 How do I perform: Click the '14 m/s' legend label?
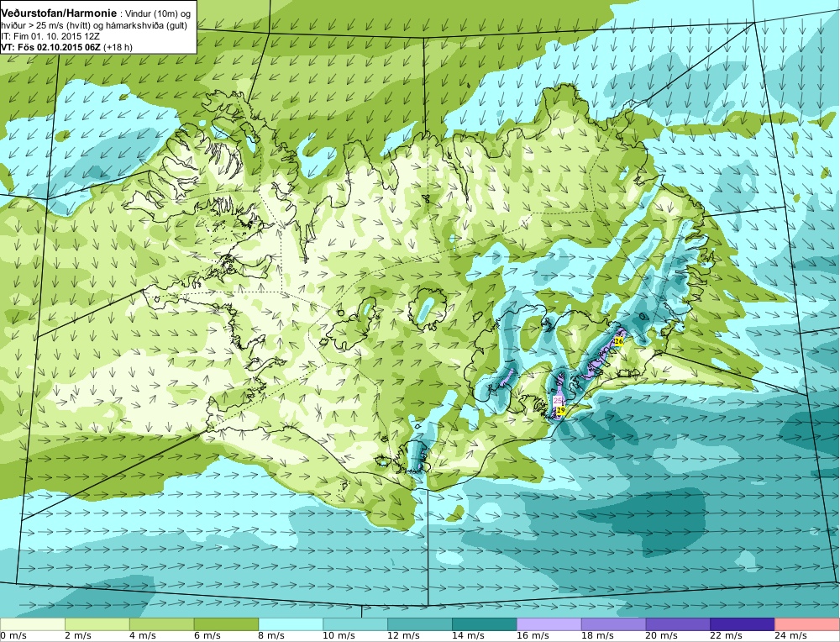click(468, 636)
